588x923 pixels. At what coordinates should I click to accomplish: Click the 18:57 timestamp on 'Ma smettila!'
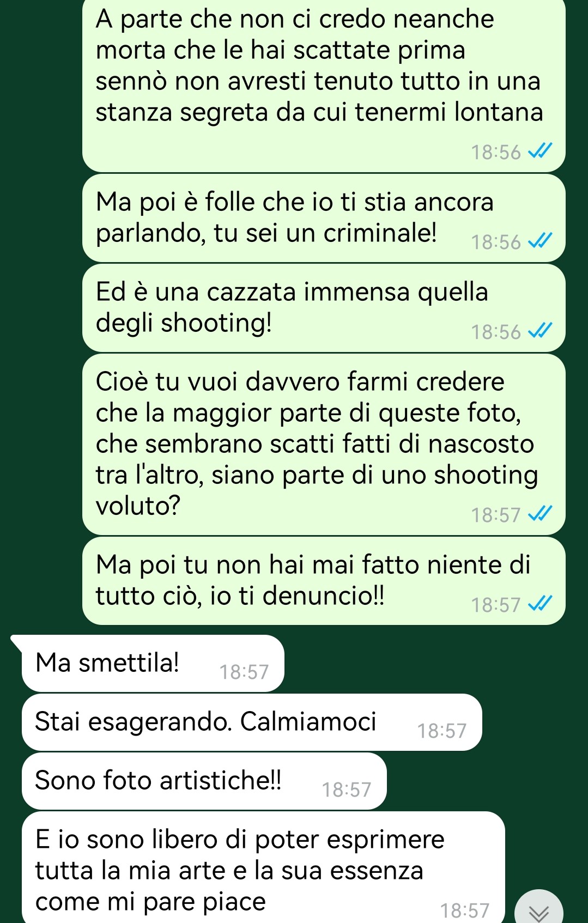244,672
